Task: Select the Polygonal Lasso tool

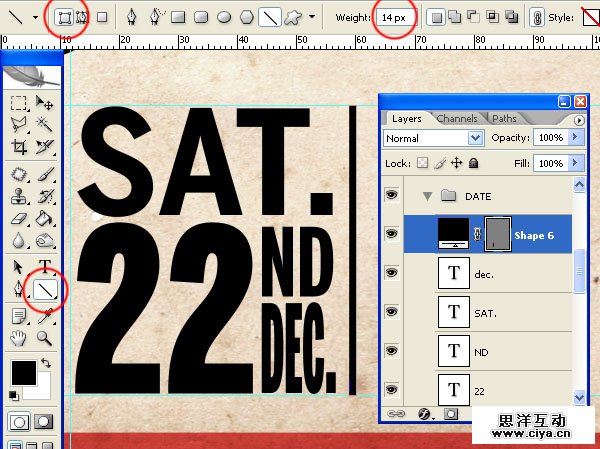Action: (x=18, y=124)
